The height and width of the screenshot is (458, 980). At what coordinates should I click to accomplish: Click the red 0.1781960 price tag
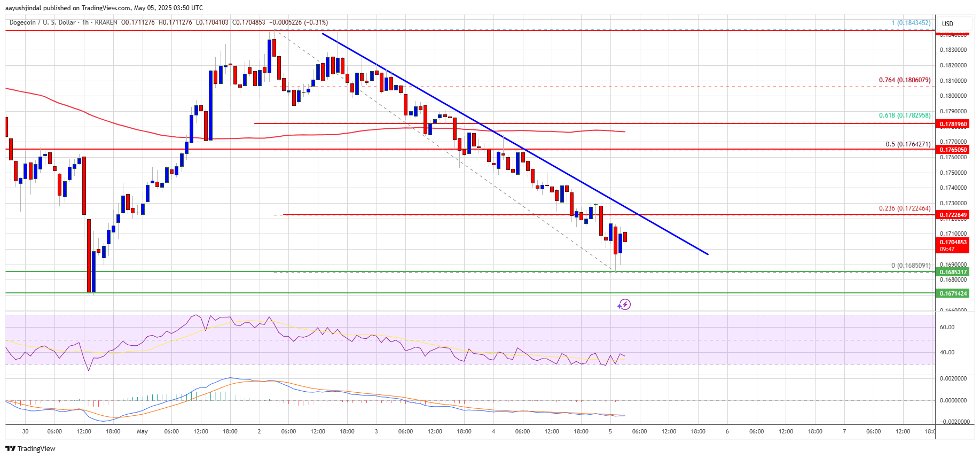click(953, 124)
